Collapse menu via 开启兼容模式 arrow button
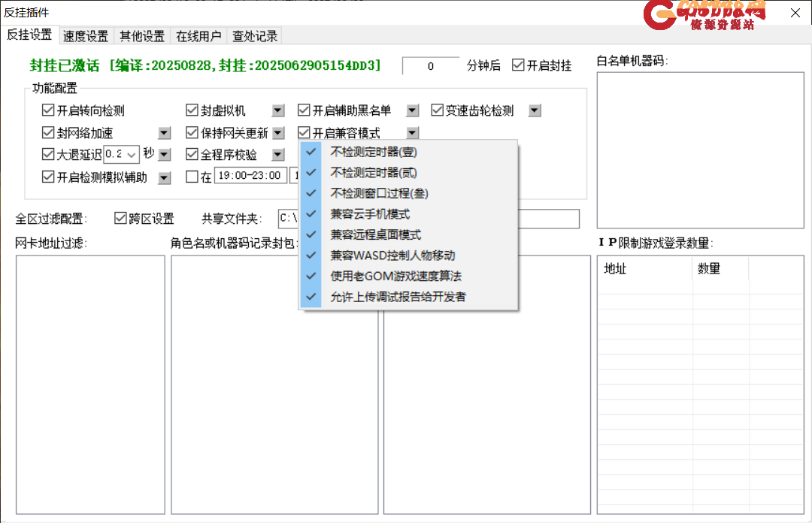The height and width of the screenshot is (523, 812). 412,134
